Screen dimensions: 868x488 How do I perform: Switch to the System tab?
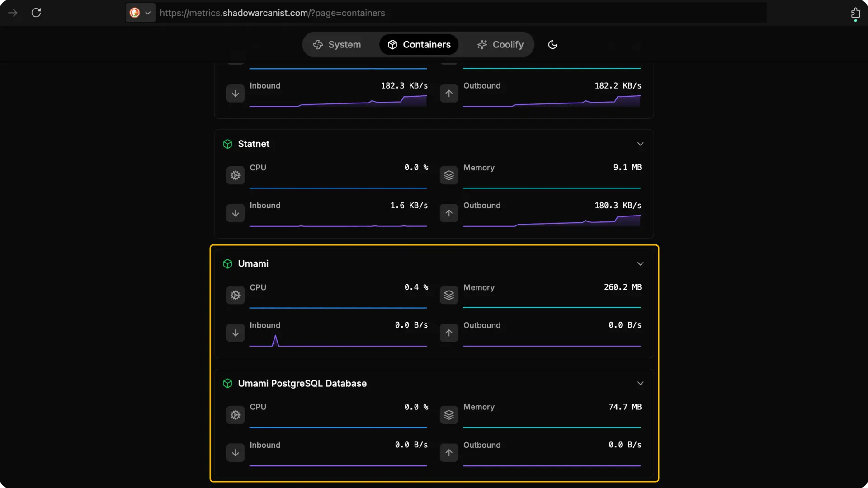(337, 44)
